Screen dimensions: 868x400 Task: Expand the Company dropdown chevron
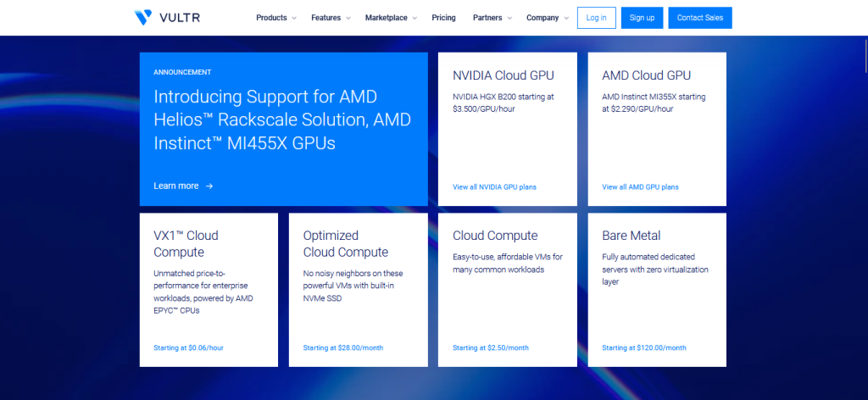[565, 19]
